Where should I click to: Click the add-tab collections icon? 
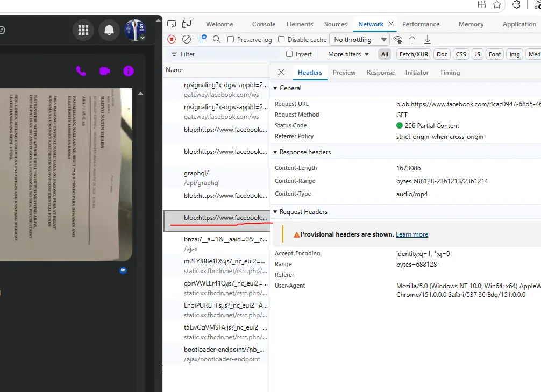pos(482,4)
